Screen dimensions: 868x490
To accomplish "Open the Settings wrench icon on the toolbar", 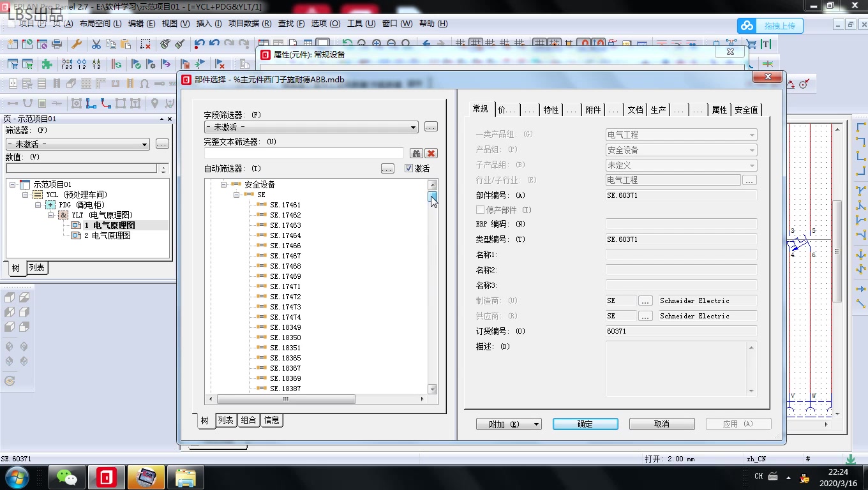I will pyautogui.click(x=77, y=43).
